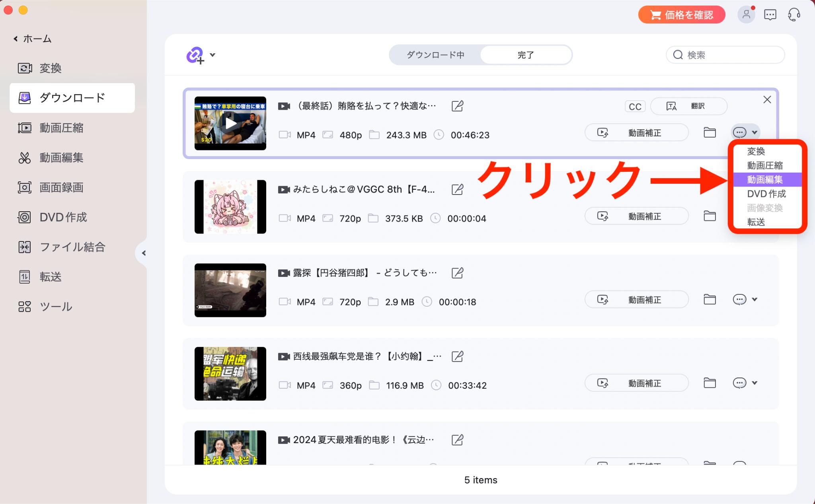Open DVD作成 in the sidebar
The width and height of the screenshot is (815, 504).
[x=72, y=217]
